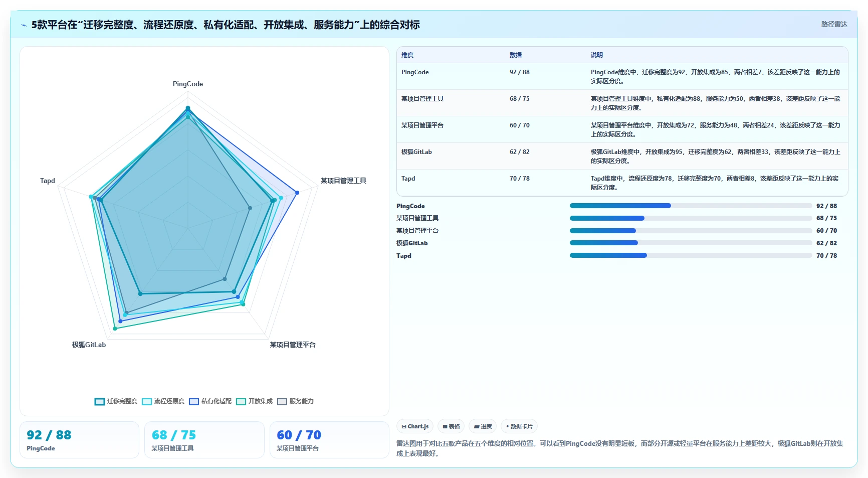
Task: Click the PingCode progress bar
Action: (691, 206)
